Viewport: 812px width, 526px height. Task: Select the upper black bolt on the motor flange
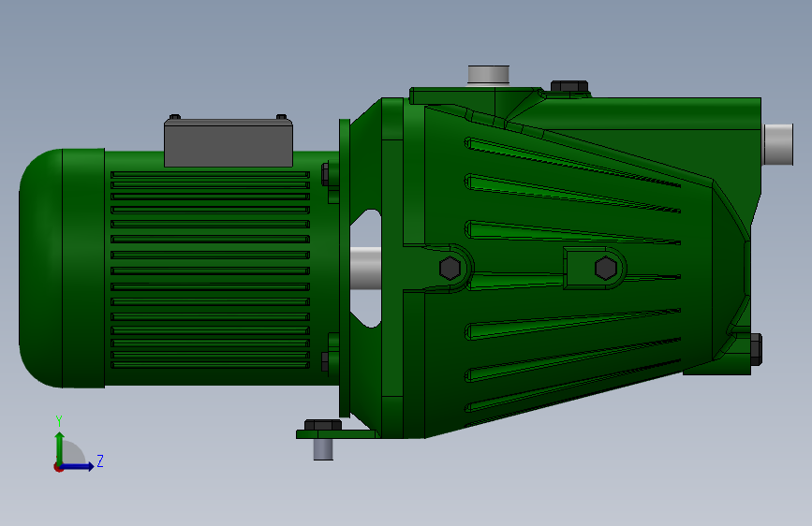pos(325,174)
